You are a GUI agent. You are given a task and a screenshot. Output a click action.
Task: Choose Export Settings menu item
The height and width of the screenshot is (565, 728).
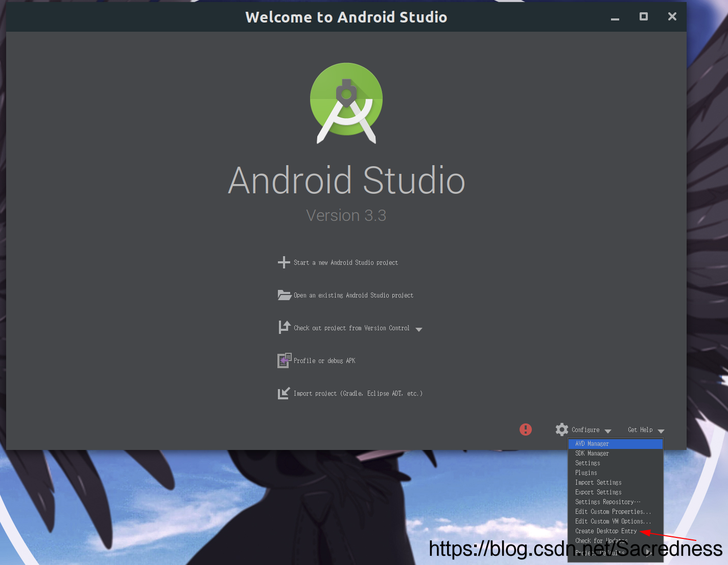[x=616, y=492]
